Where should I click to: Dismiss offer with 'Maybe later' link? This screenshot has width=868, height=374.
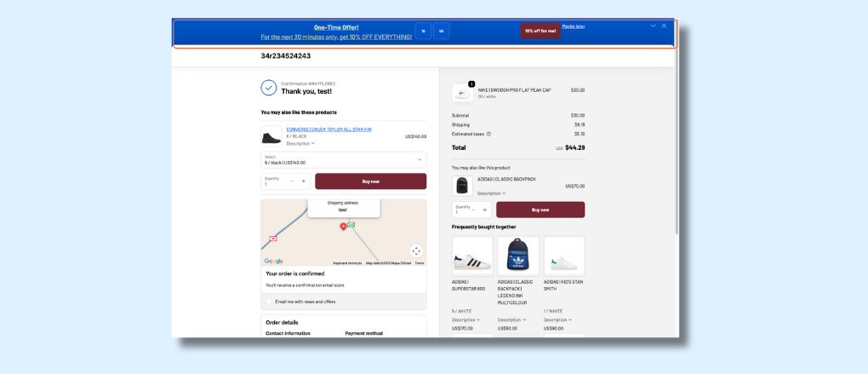coord(574,26)
